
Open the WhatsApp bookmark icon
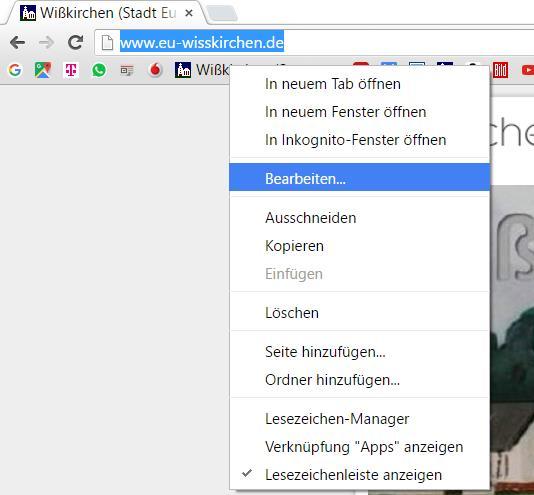99,70
